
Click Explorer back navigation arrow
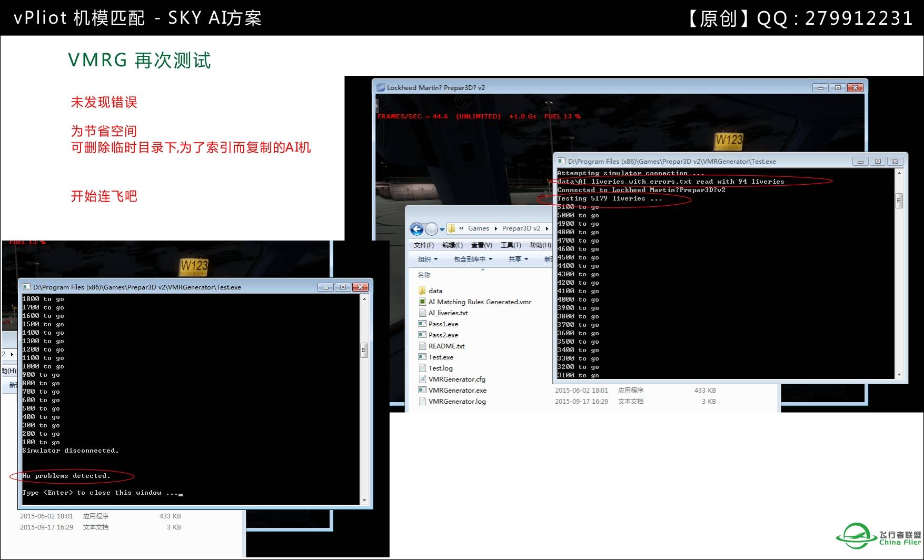coord(416,229)
